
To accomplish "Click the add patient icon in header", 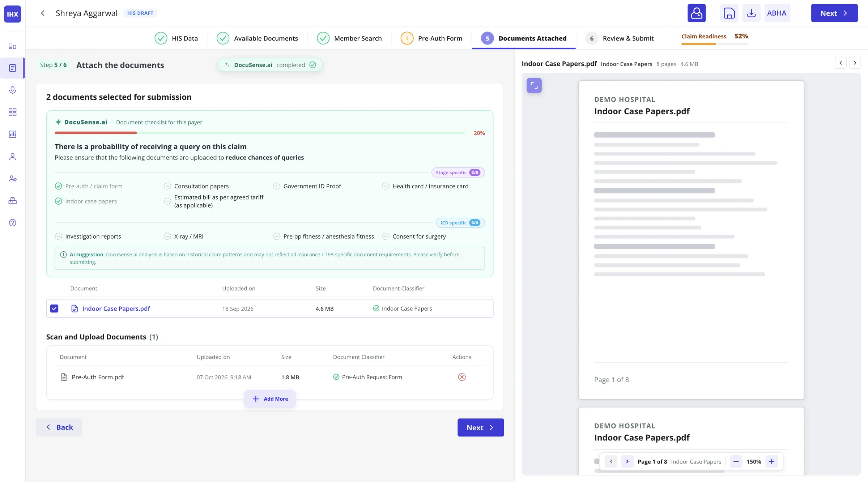I will [x=697, y=13].
